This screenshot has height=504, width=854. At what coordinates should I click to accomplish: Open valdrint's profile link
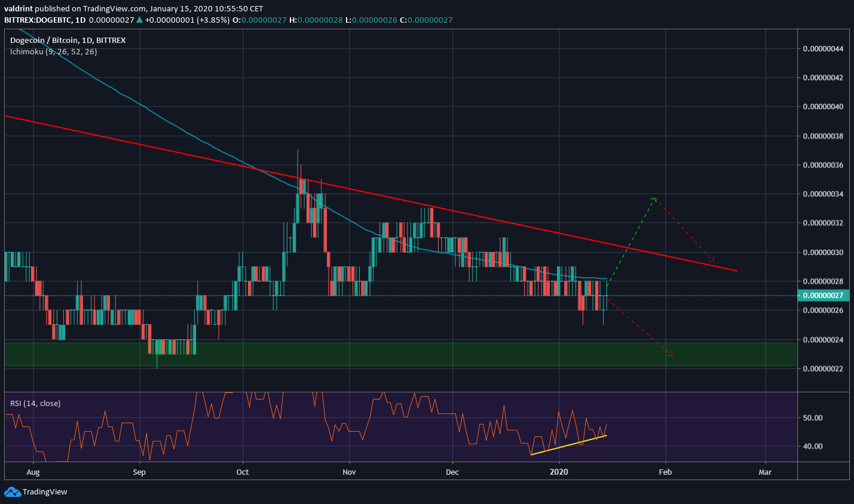pyautogui.click(x=17, y=8)
